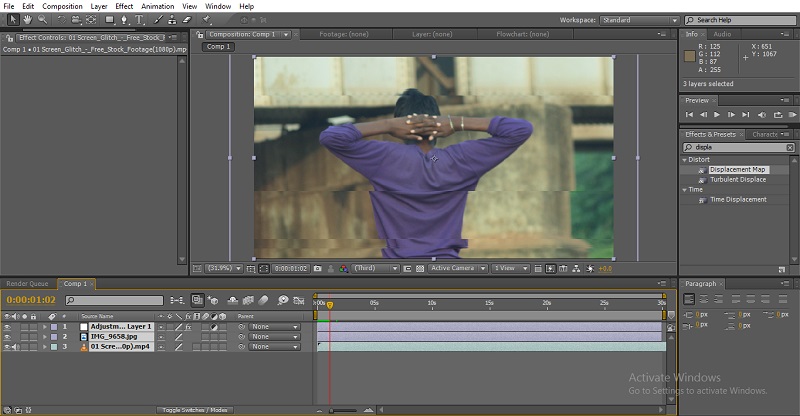Open the Composition Flowchart icon

(x=576, y=268)
